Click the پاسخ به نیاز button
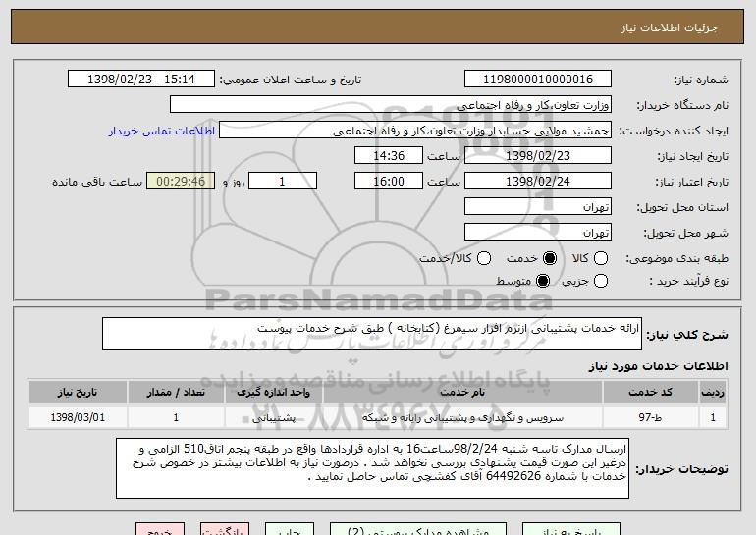The image size is (756, 535). 571,529
